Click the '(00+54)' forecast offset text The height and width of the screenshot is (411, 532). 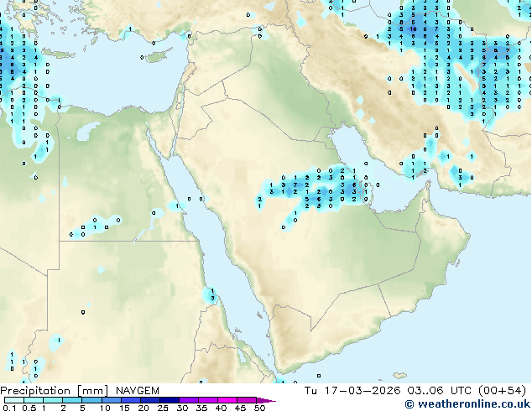coord(502,391)
